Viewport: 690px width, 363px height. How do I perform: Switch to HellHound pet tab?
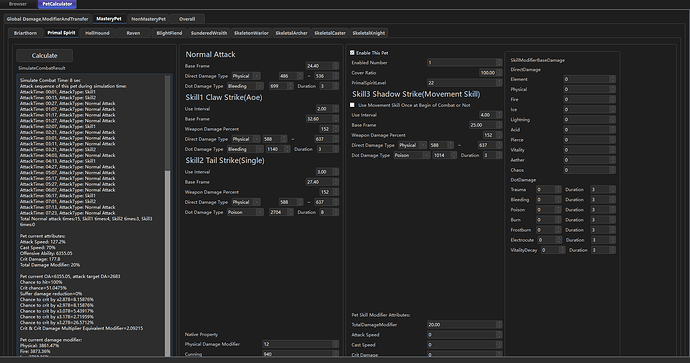point(97,33)
